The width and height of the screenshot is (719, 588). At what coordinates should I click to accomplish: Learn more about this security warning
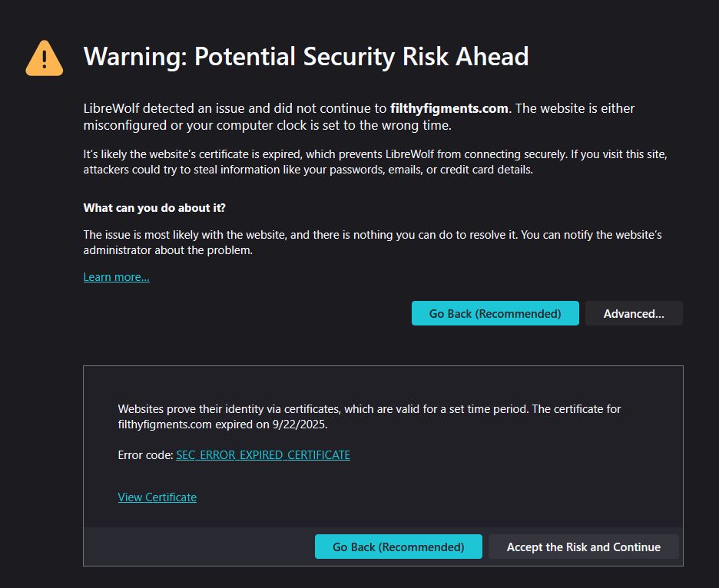[x=115, y=276]
